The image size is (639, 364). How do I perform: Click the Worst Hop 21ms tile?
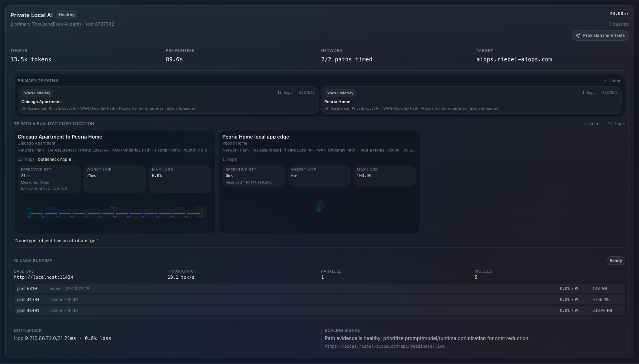pos(115,179)
